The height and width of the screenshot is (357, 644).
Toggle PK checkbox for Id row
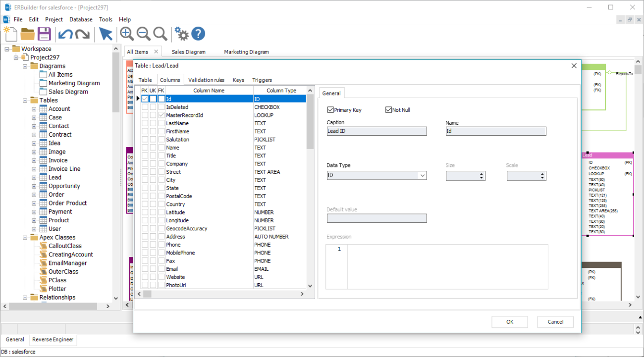coord(145,99)
